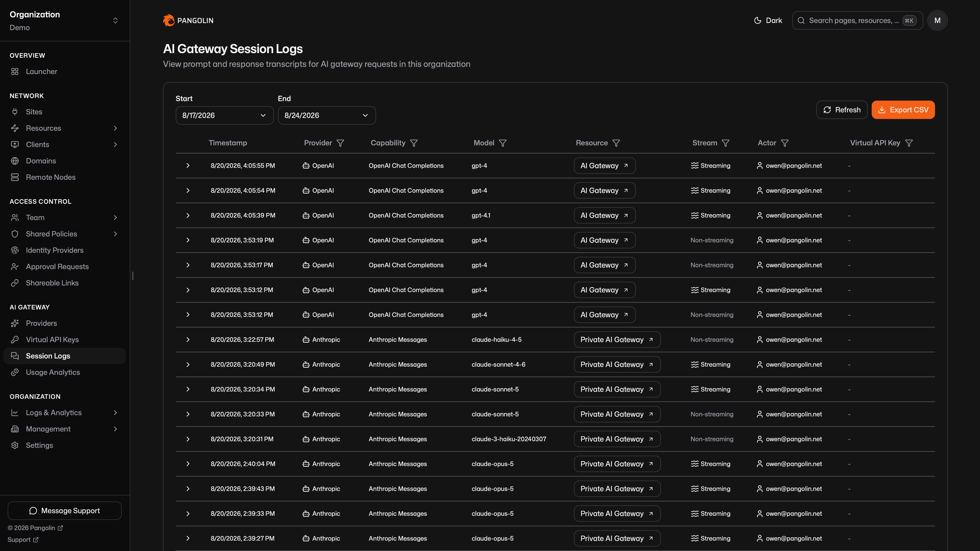
Task: Click the Streaming cell in 2:39:33 PM row
Action: point(710,514)
